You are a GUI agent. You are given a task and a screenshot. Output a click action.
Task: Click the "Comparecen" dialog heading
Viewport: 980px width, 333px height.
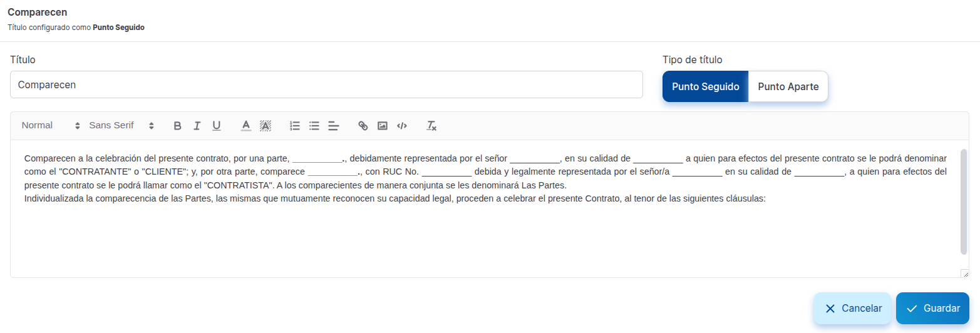pos(38,12)
